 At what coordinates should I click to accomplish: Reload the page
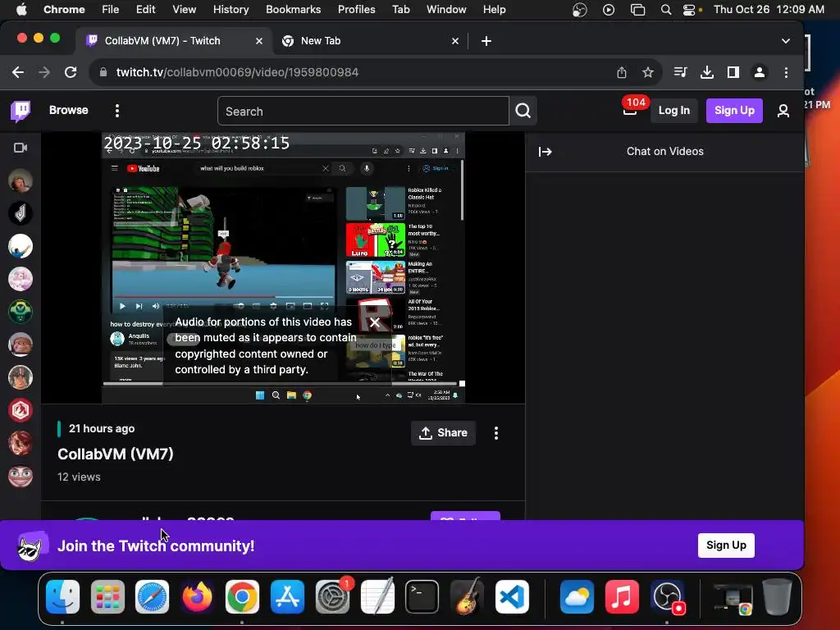coord(71,72)
